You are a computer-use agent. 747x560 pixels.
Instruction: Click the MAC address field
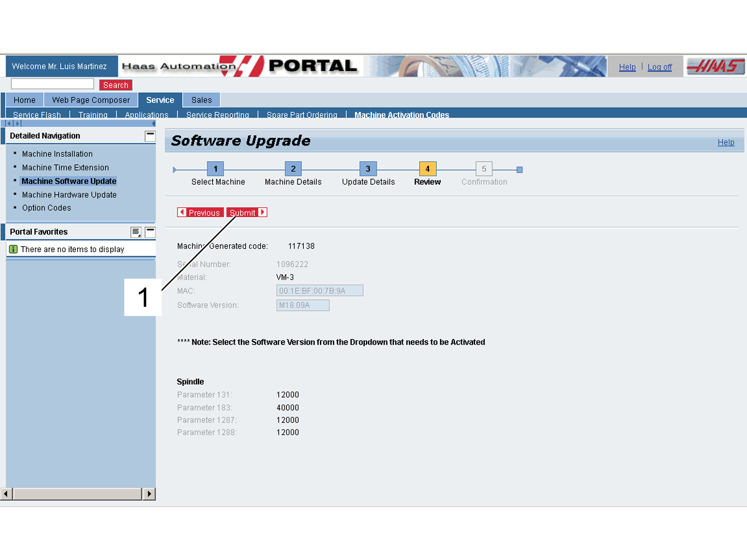click(x=320, y=291)
